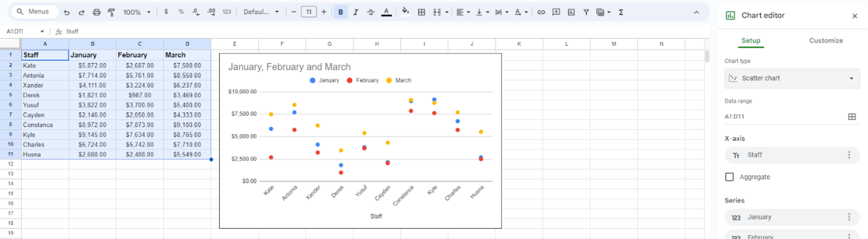Image resolution: width=868 pixels, height=239 pixels.
Task: Open the functions sigma icon
Action: [x=621, y=12]
